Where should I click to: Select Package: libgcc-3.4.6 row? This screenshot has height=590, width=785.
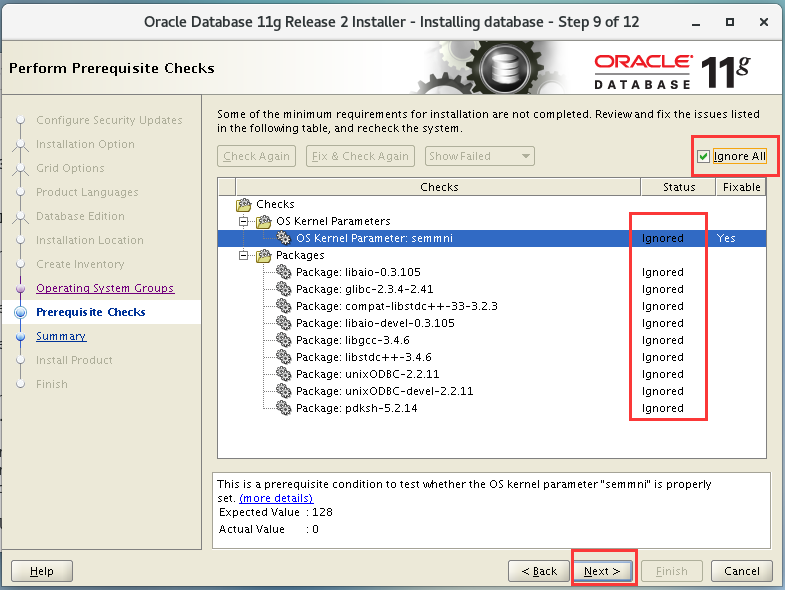pos(492,340)
